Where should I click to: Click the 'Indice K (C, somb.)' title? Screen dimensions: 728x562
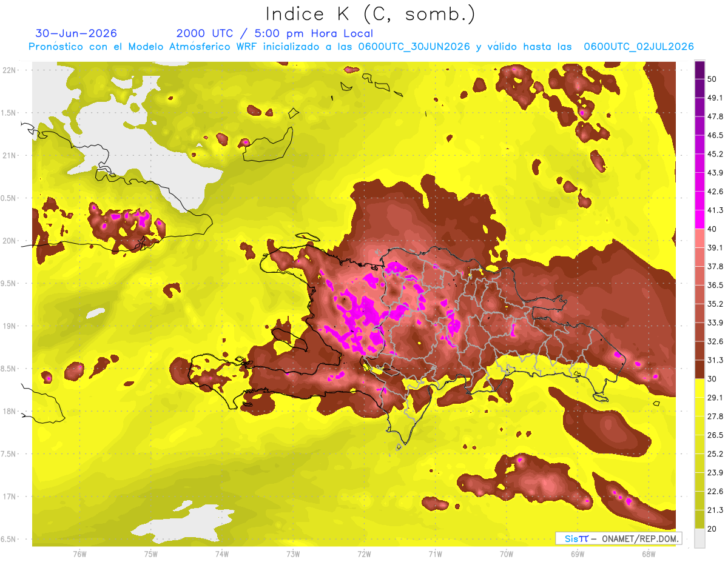pyautogui.click(x=370, y=15)
